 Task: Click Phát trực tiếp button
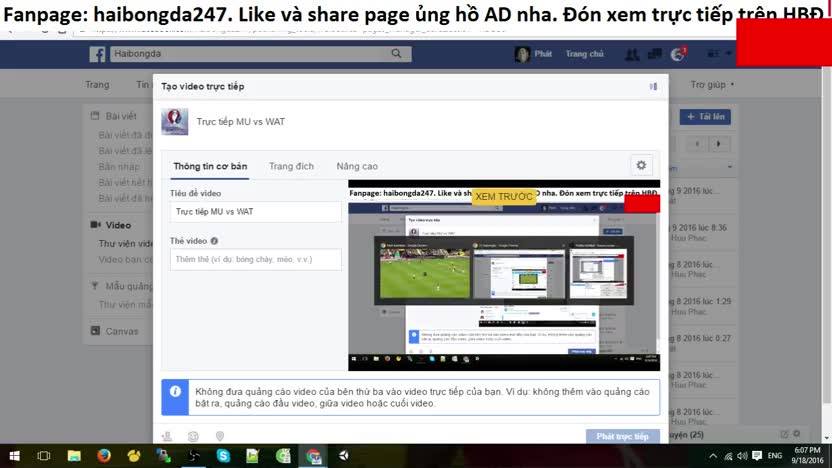(623, 436)
